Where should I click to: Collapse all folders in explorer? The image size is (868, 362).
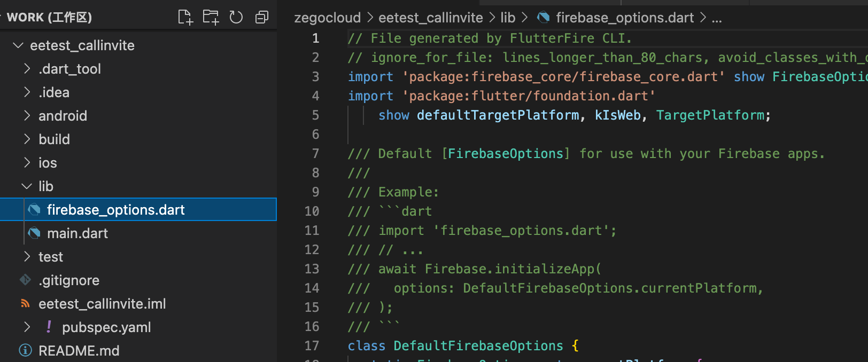coord(261,18)
